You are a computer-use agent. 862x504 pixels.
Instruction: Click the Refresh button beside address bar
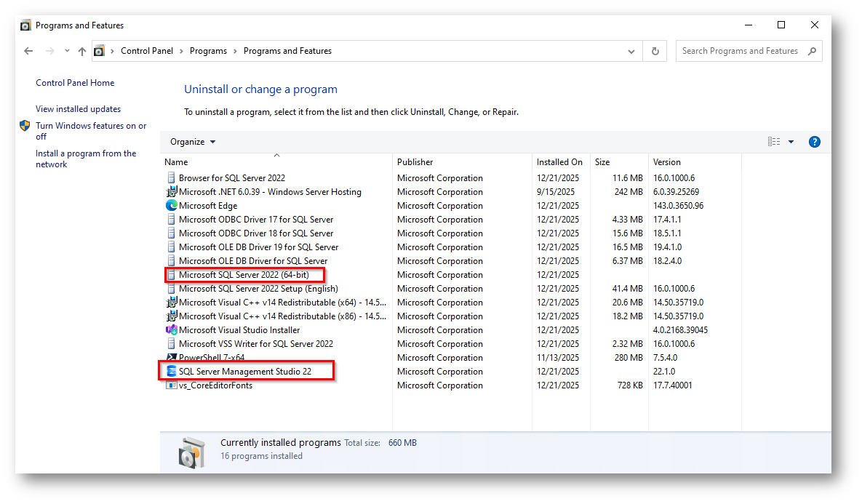(x=655, y=51)
